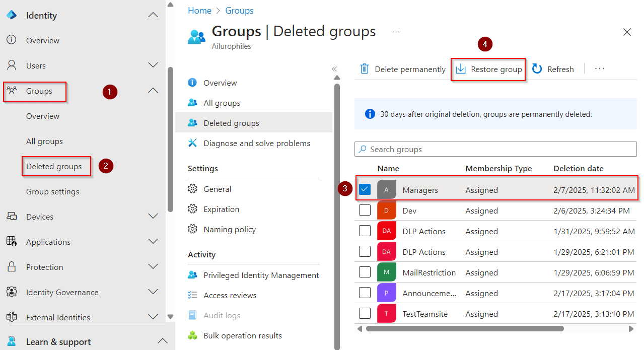Select the Delete permanently trash icon
644x350 pixels.
pos(365,68)
